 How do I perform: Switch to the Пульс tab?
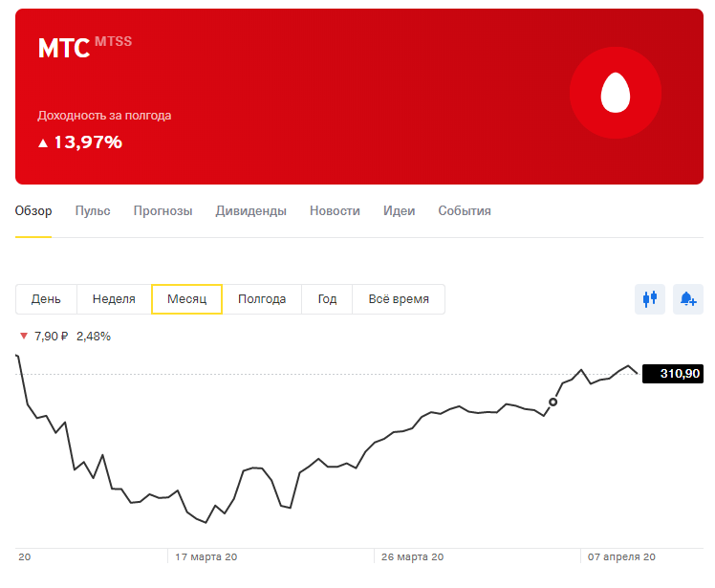click(93, 210)
